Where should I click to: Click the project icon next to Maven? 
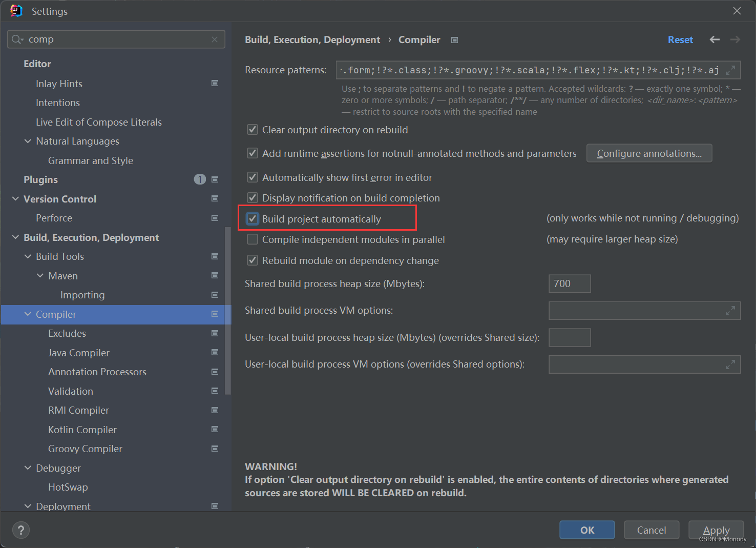pos(215,275)
